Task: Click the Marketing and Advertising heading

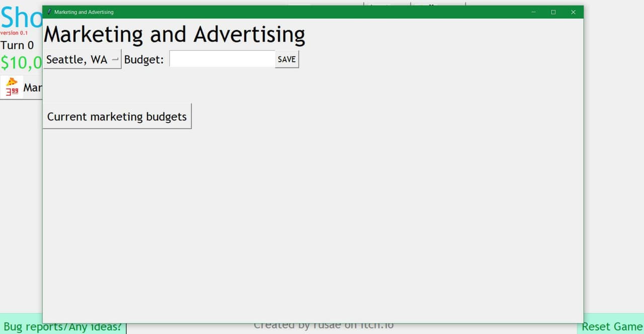Action: 175,34
